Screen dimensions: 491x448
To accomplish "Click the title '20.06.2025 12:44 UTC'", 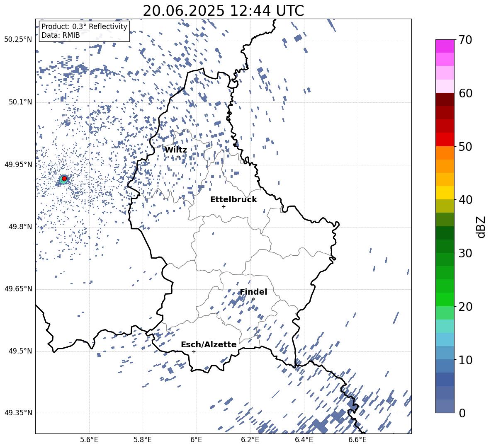I will coord(223,11).
